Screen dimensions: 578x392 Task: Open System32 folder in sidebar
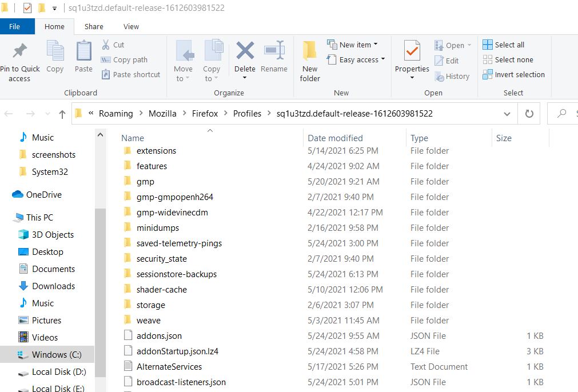[x=43, y=172]
